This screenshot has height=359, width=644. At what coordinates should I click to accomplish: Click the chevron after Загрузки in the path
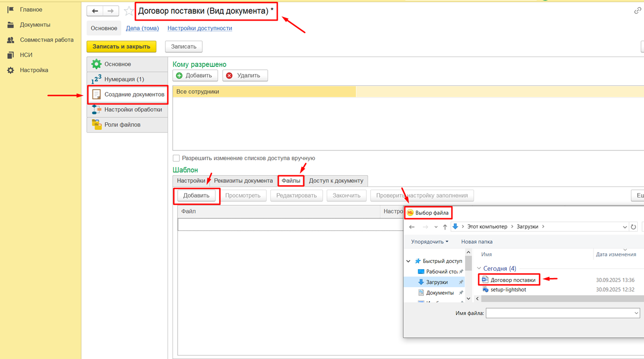coord(543,227)
